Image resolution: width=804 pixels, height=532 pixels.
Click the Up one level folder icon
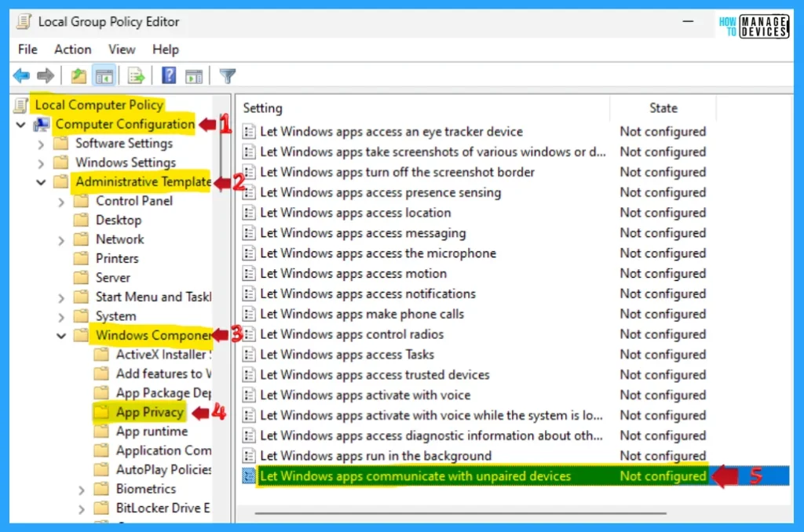(x=79, y=76)
